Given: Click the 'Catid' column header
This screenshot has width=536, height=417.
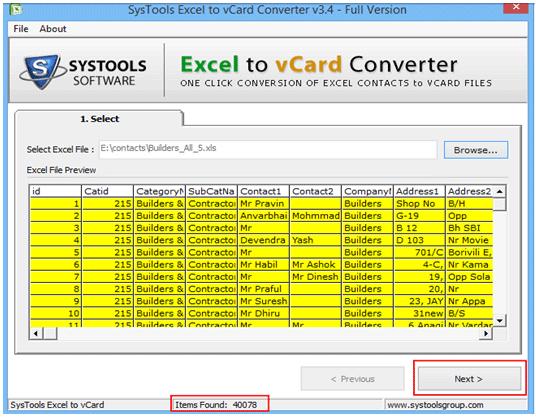Looking at the screenshot, I should (107, 191).
